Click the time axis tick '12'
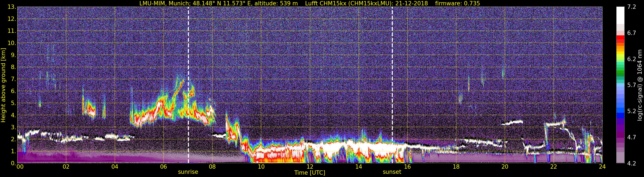 coord(310,167)
